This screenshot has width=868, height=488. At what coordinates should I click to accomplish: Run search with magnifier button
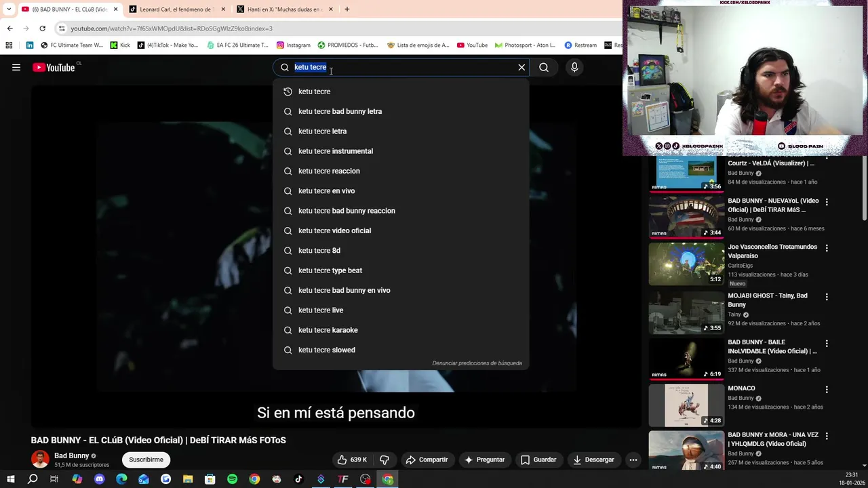(544, 67)
